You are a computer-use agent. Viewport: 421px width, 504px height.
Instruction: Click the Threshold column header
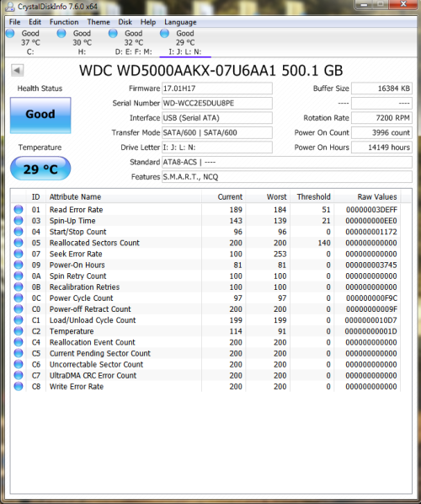312,196
